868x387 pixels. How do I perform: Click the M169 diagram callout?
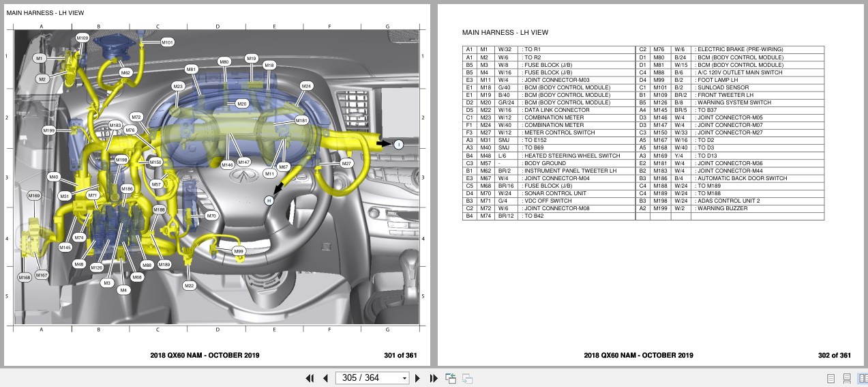pyautogui.click(x=34, y=196)
